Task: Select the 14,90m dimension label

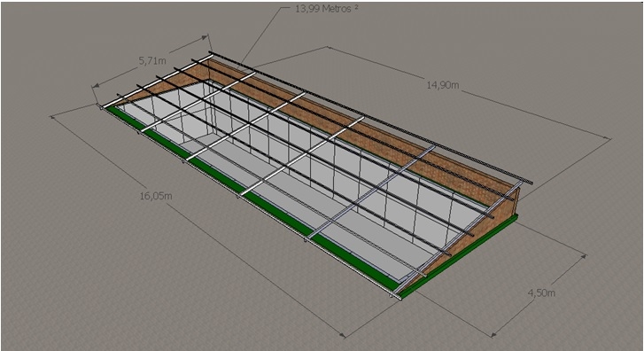Action: coord(443,85)
